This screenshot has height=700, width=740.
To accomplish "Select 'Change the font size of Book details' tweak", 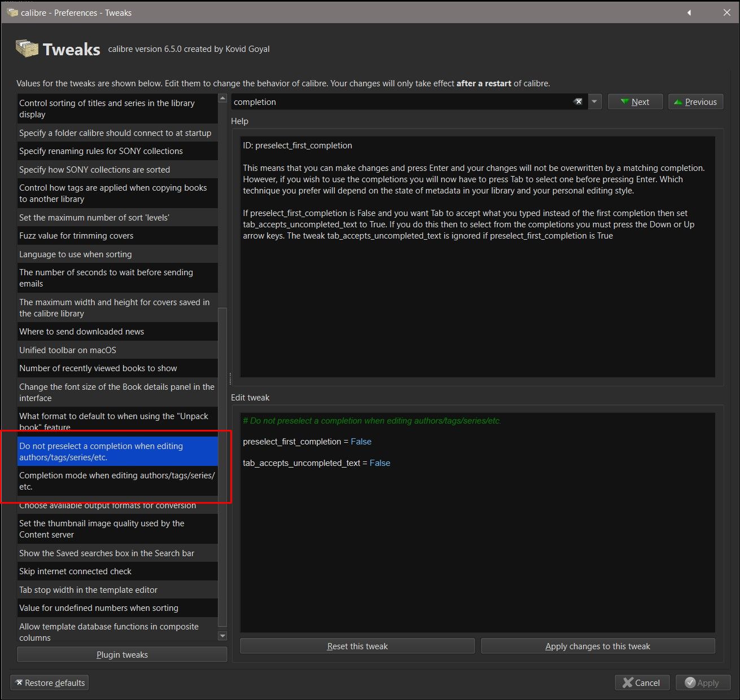I will (117, 393).
